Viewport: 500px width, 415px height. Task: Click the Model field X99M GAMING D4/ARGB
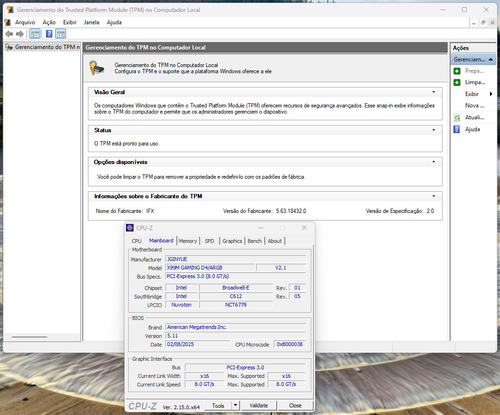coord(210,268)
